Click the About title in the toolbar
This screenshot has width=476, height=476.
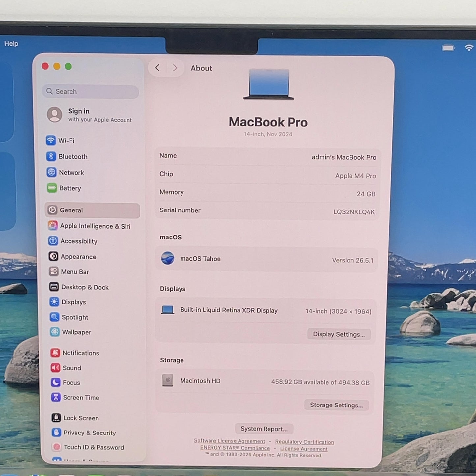pos(201,68)
